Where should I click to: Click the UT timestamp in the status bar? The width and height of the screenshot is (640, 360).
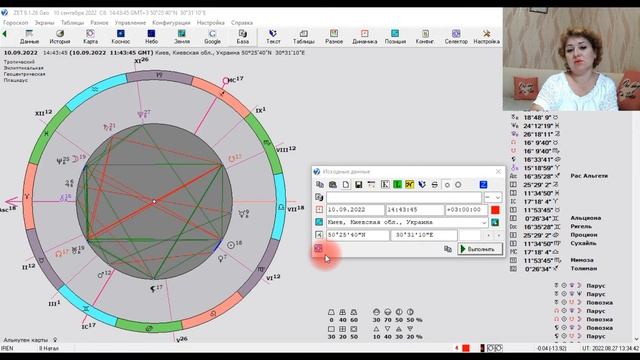pos(611,348)
